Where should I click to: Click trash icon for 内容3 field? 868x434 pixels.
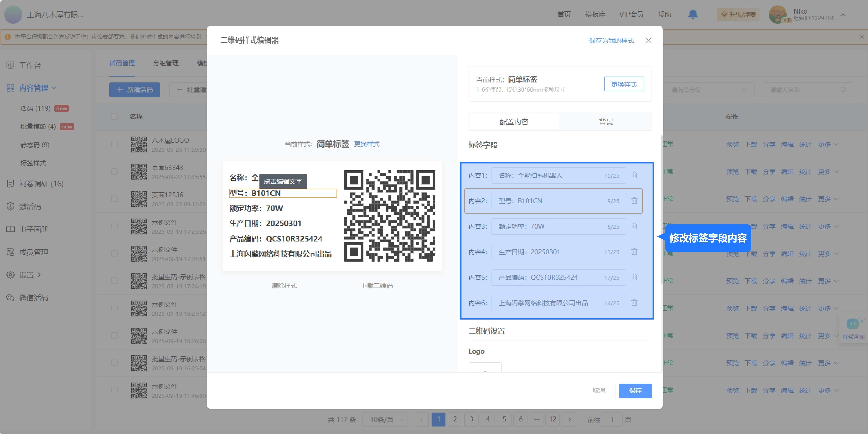tap(634, 226)
